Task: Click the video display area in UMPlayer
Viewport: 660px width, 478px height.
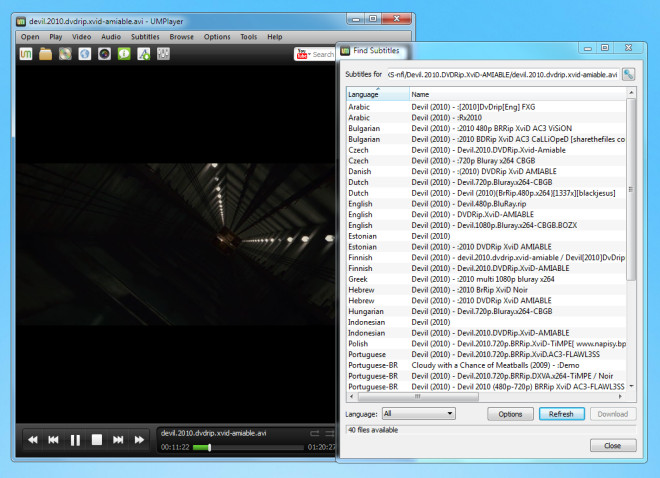Action: tap(176, 244)
